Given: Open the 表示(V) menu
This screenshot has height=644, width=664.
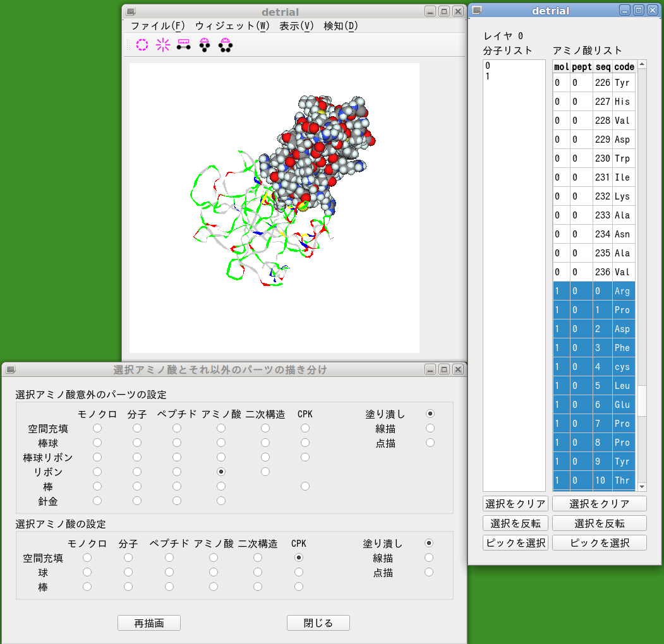Looking at the screenshot, I should [296, 26].
